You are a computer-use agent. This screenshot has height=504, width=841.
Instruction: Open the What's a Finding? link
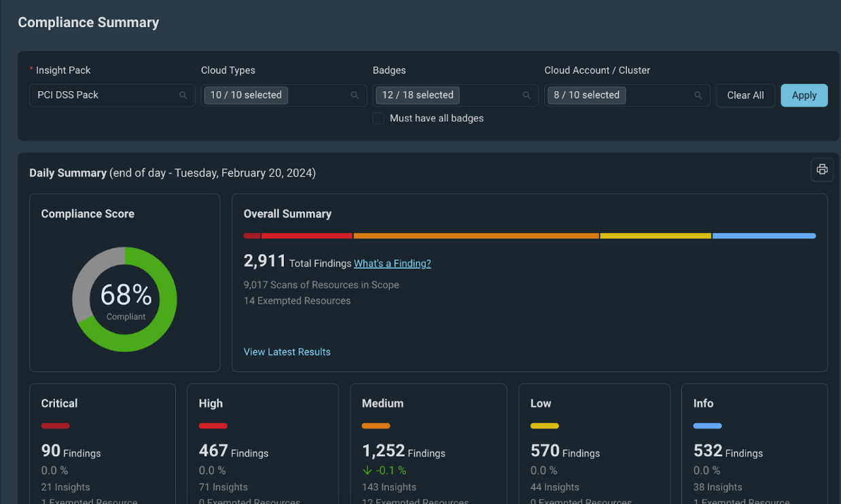(392, 264)
